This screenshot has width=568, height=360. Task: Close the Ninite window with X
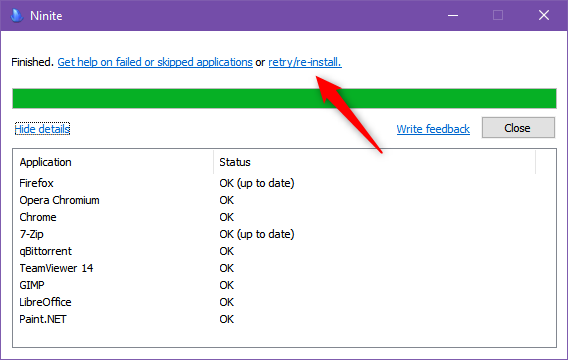(544, 15)
